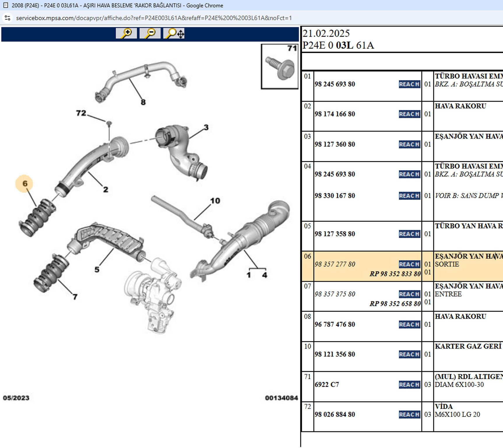Click REACH badge for part 98 330 167 80

pyautogui.click(x=409, y=196)
